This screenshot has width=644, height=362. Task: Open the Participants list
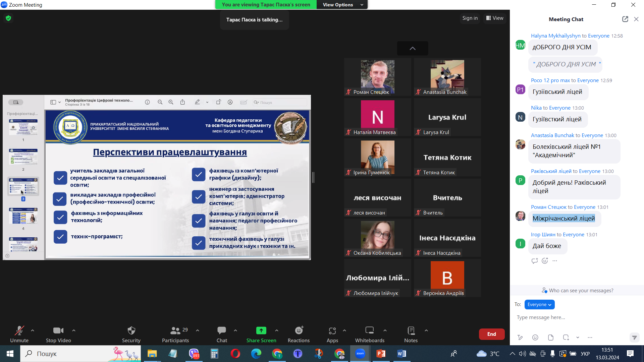point(175,334)
